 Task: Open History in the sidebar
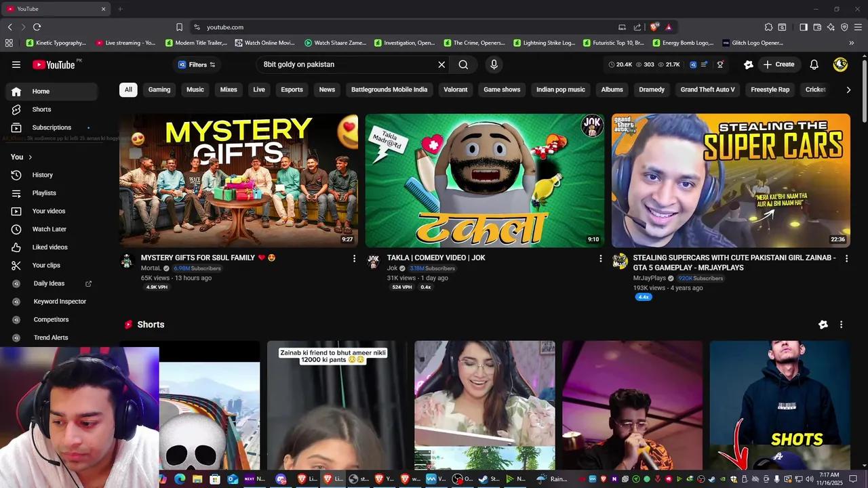[x=52, y=175]
